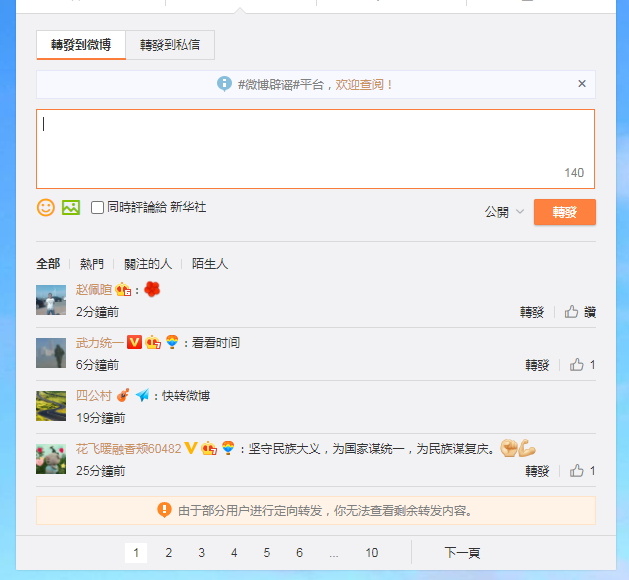Click the 25分鐘前 timestamp

(101, 470)
